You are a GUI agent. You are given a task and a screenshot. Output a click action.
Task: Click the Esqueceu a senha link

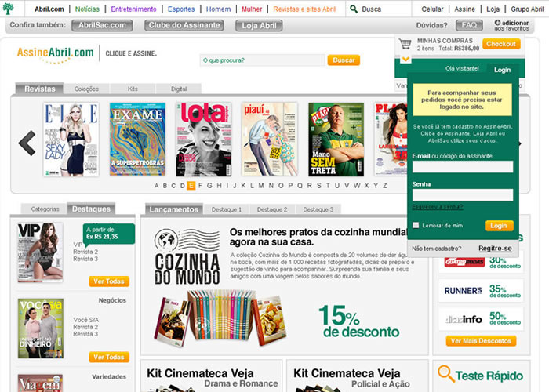click(438, 207)
